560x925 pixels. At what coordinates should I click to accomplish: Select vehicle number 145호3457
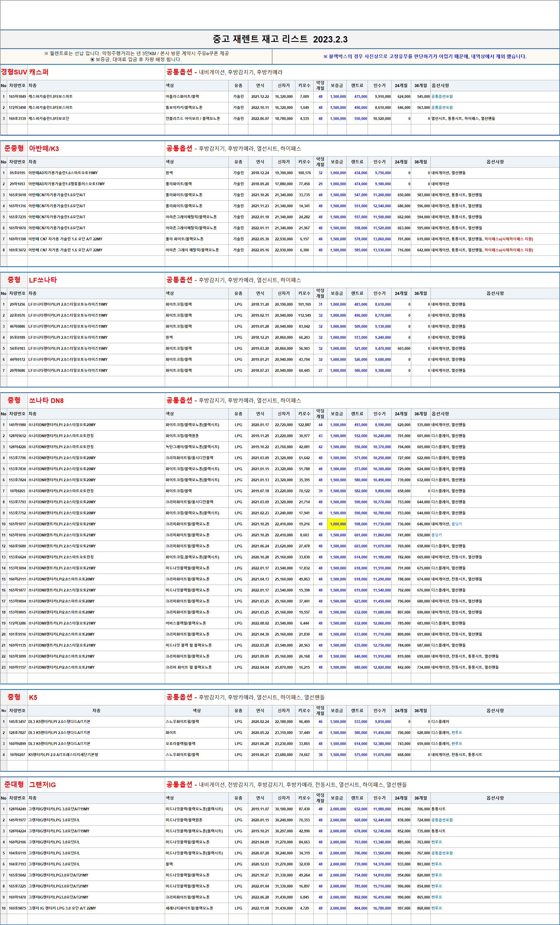(x=17, y=722)
